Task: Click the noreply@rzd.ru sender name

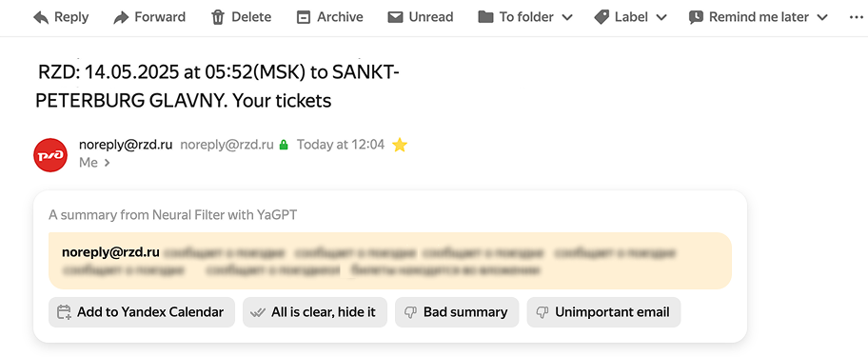Action: [126, 145]
